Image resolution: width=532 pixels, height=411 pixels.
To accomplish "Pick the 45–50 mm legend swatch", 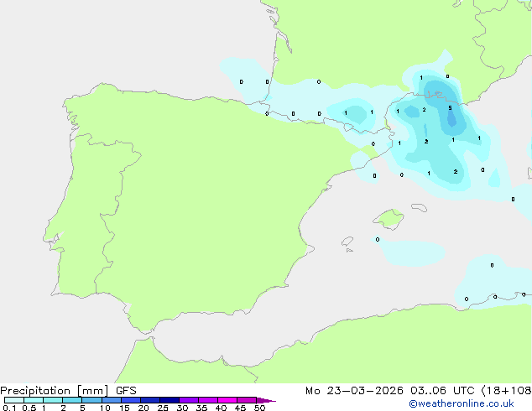I will coord(247,400).
